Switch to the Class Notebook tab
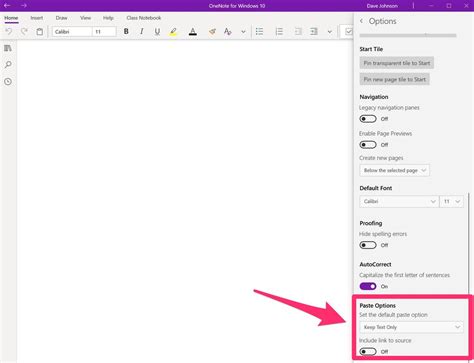Image resolution: width=474 pixels, height=363 pixels. 144,18
